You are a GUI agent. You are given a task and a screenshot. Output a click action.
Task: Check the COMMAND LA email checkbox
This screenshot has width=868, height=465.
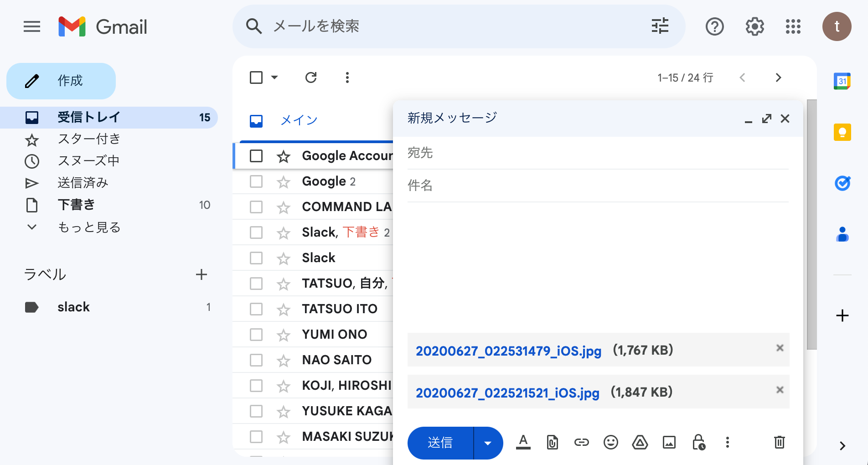click(x=256, y=207)
